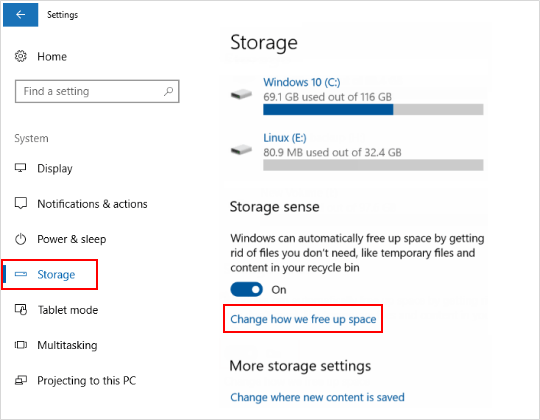Click the back arrow button
The height and width of the screenshot is (420, 540).
coord(20,14)
